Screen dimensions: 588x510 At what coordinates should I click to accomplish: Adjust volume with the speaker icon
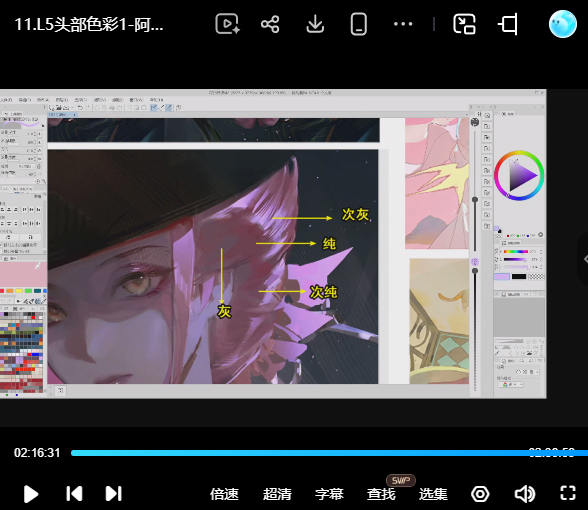[x=525, y=494]
